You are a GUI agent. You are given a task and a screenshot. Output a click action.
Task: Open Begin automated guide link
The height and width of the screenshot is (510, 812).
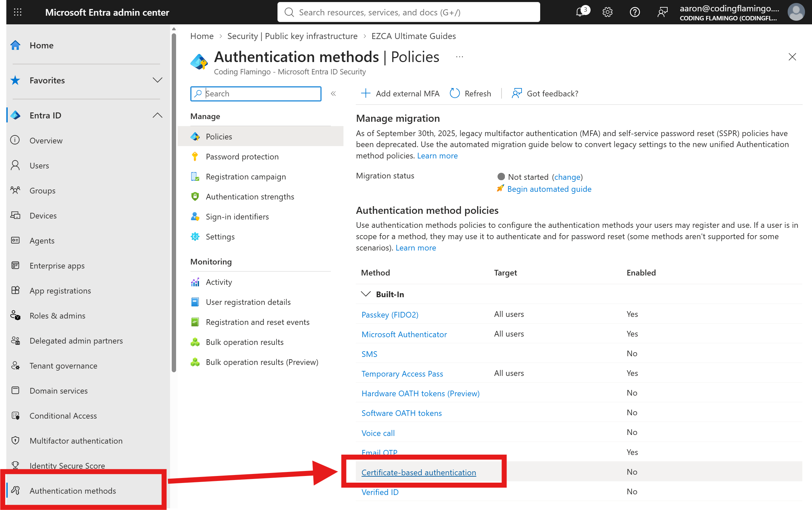[x=549, y=189]
